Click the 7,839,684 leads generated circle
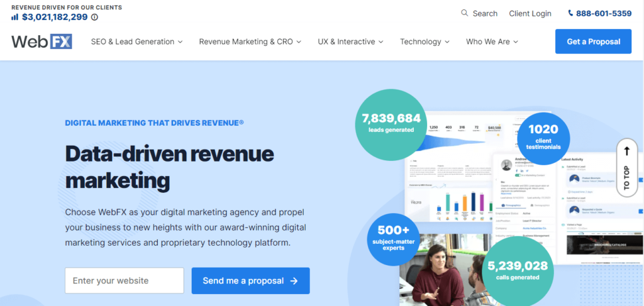 pyautogui.click(x=391, y=123)
